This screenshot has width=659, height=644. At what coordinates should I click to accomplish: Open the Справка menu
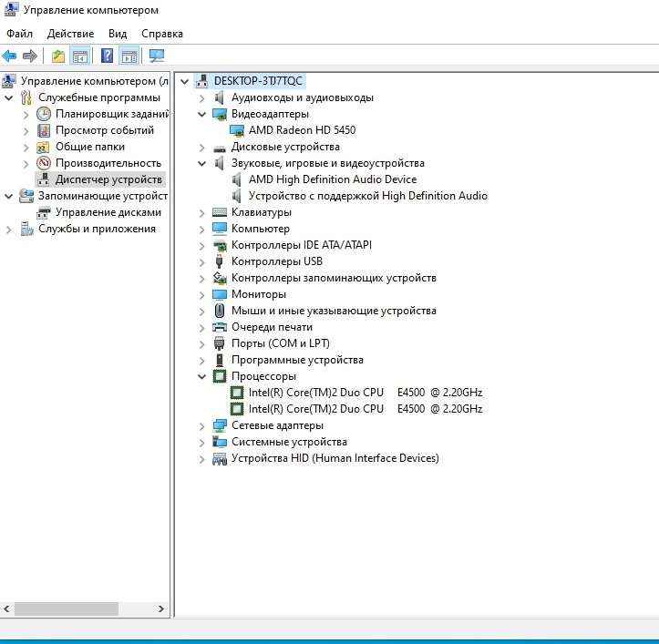tap(162, 34)
